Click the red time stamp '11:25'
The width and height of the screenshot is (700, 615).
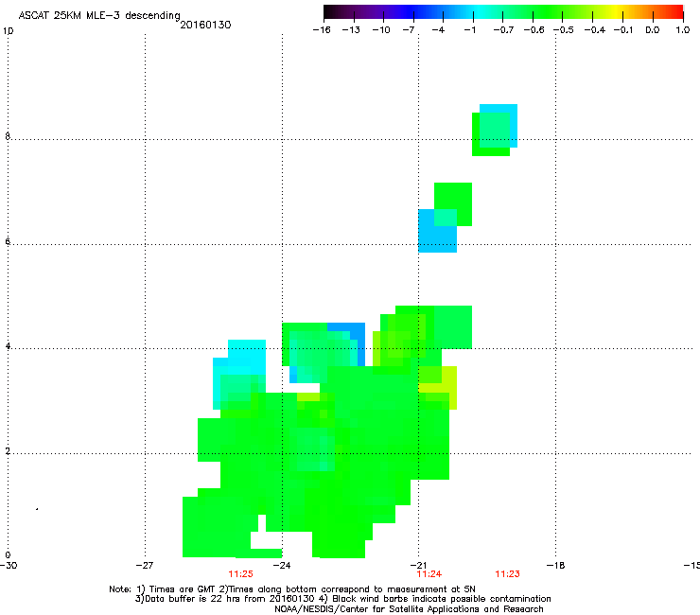[240, 574]
